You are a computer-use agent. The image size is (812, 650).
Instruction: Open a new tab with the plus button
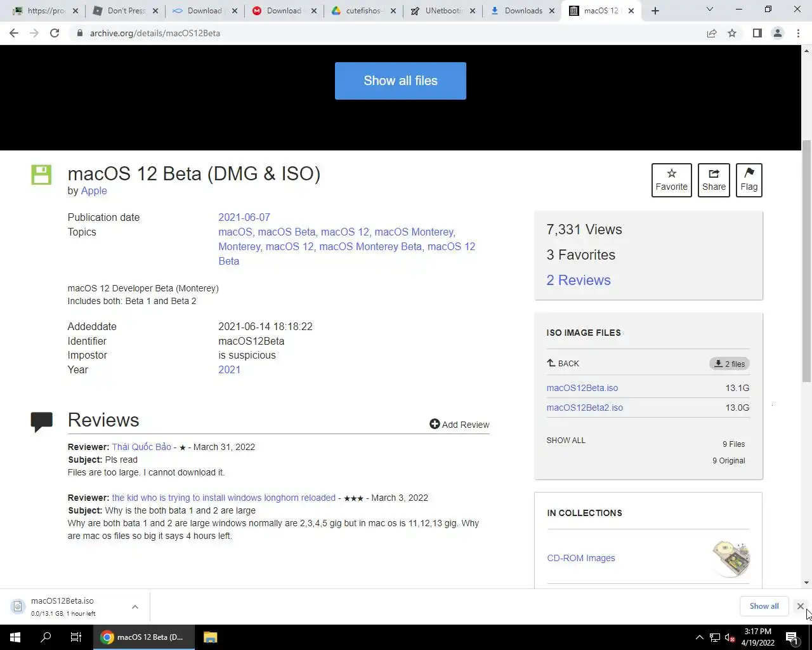(x=655, y=10)
